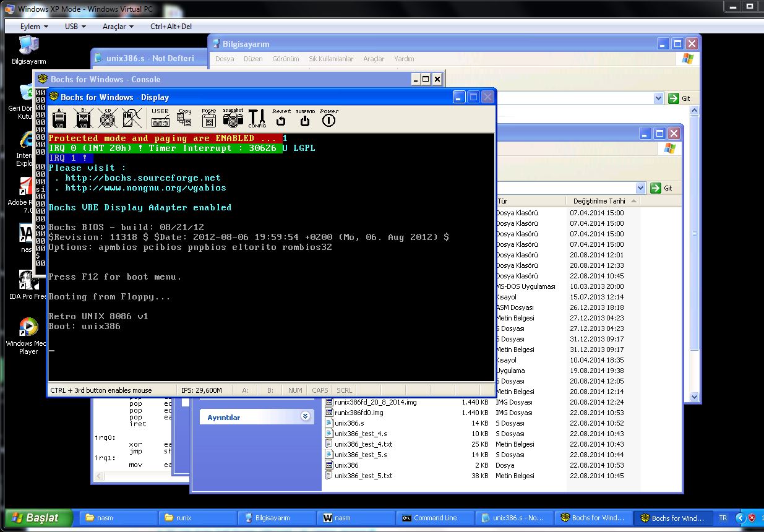Click the Suspend icon in Bochs toolbar
This screenshot has height=532, width=764.
pos(305,118)
